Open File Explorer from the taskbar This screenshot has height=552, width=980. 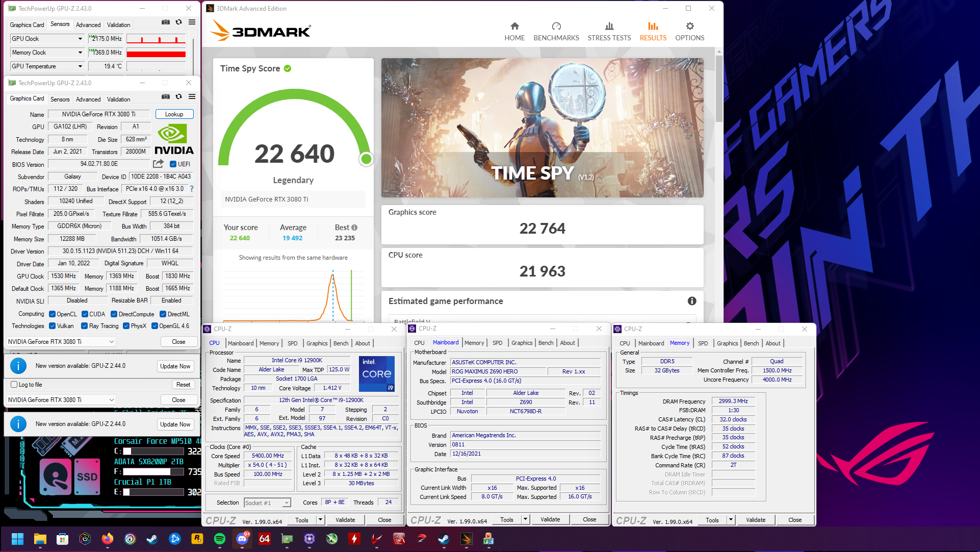click(x=40, y=539)
